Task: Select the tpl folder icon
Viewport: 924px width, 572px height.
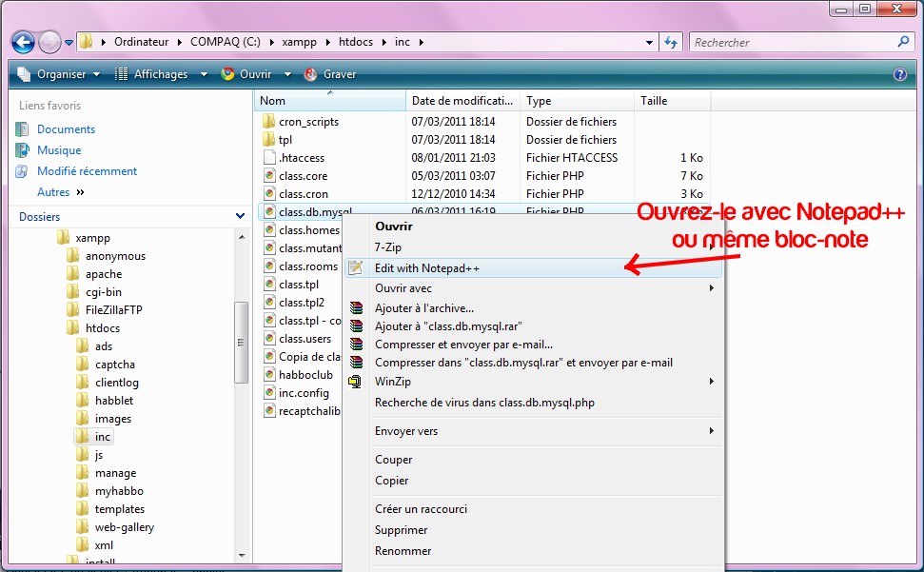Action: pos(268,140)
